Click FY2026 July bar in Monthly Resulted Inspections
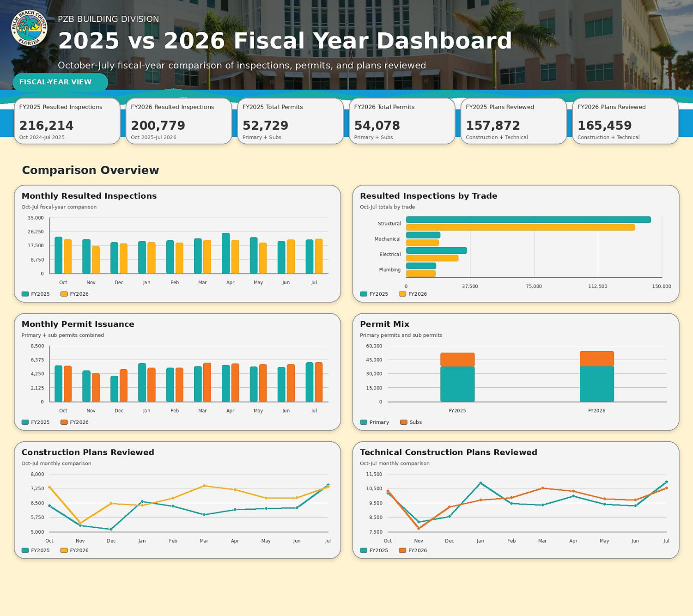The width and height of the screenshot is (693, 616). (319, 256)
